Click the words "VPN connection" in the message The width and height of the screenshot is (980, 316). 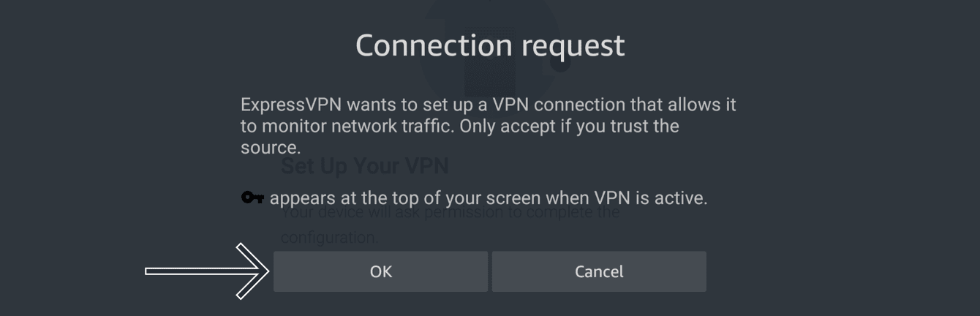pyautogui.click(x=559, y=105)
